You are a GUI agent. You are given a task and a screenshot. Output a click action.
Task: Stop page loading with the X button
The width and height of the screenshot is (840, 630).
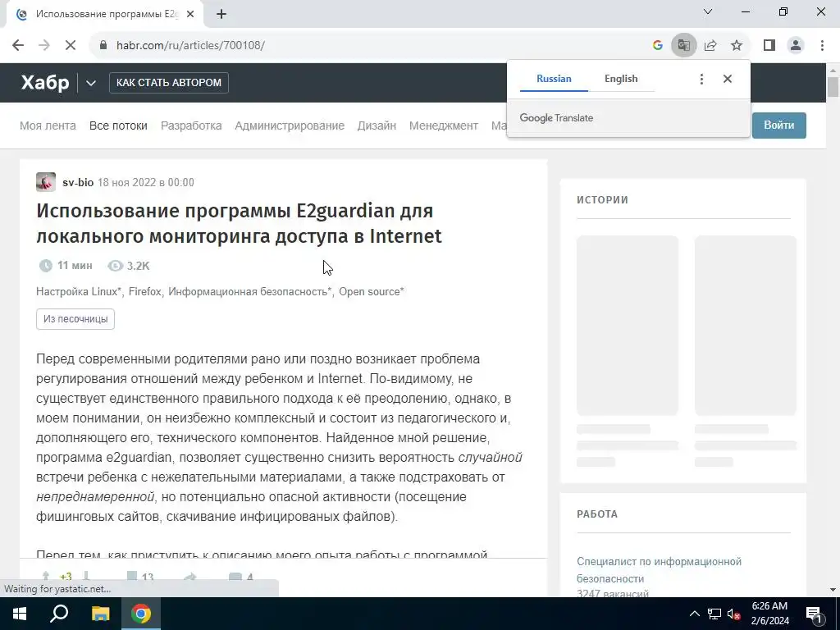click(71, 46)
